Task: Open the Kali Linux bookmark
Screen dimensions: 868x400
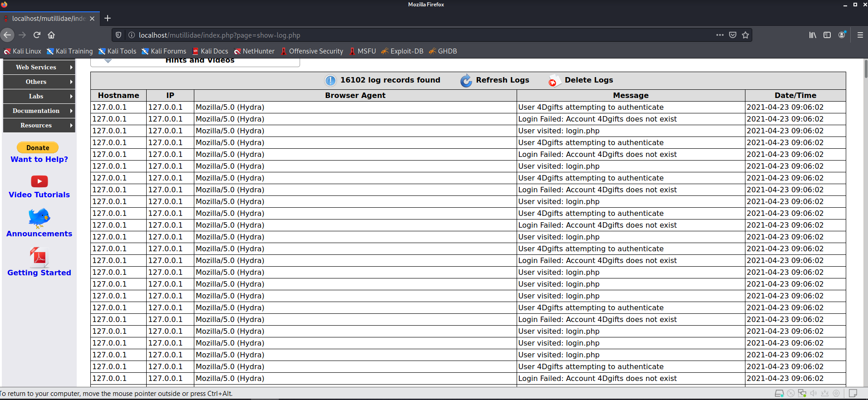Action: [x=23, y=51]
